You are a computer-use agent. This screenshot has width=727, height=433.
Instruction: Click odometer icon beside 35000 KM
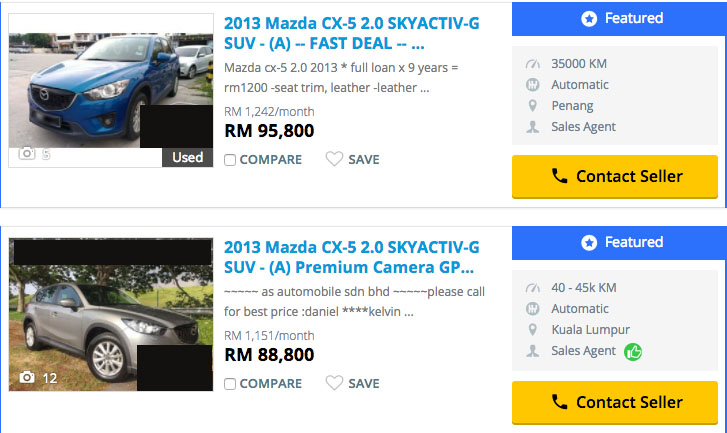pos(533,64)
